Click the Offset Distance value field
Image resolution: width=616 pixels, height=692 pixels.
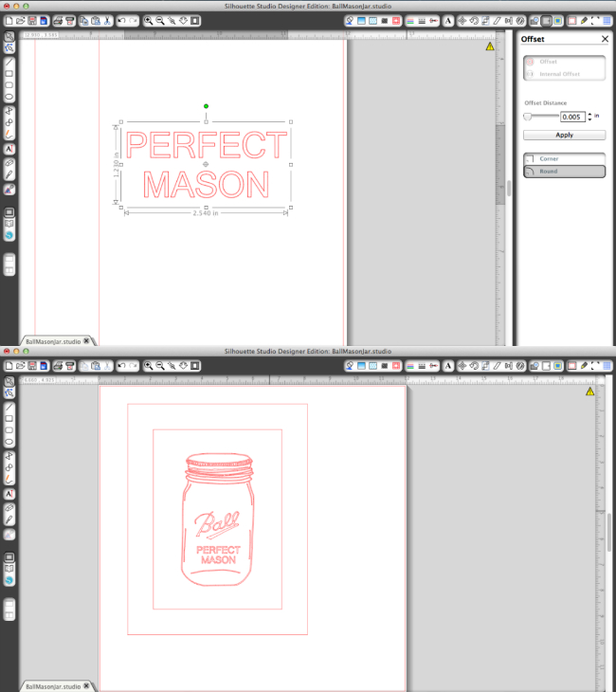(x=572, y=117)
